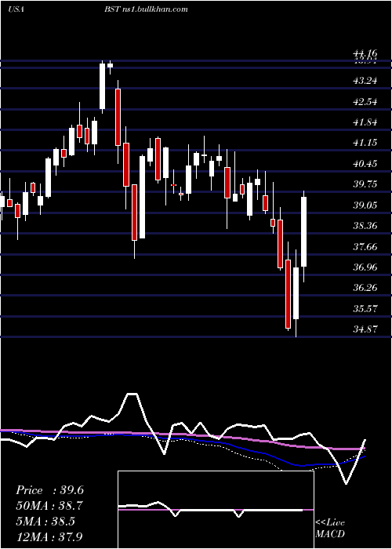Click the 36.96 price axis label
392x549 pixels.
[x=365, y=267]
